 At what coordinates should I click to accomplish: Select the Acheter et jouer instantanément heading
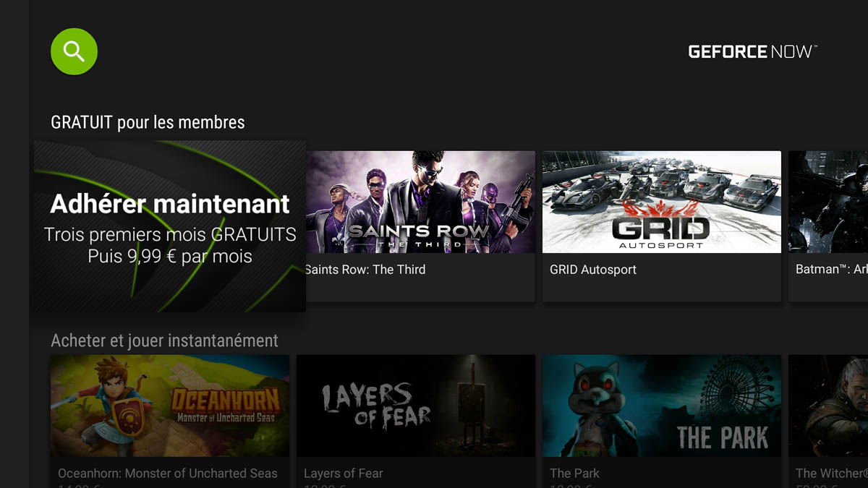click(x=164, y=341)
